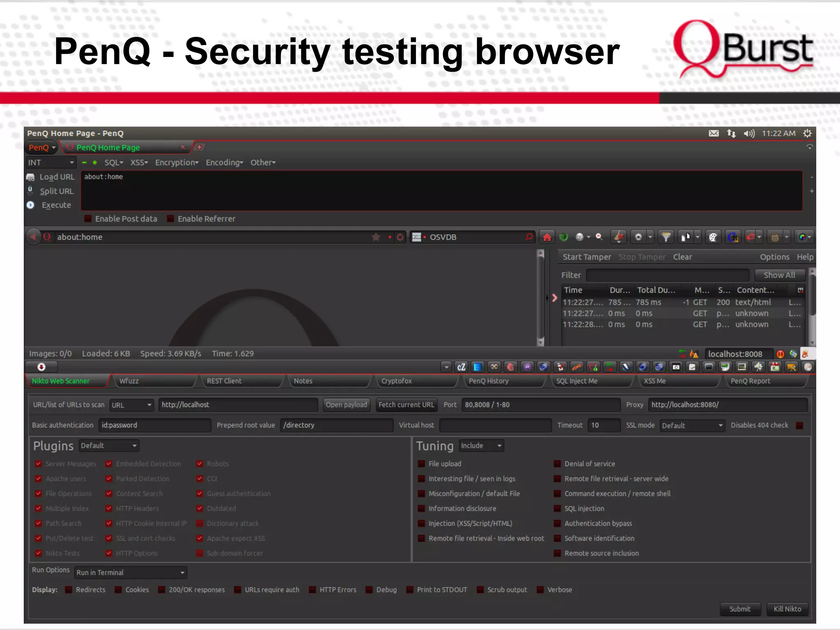The image size is (840, 630).
Task: Click the broom clear-data toolbar icon
Action: tap(619, 237)
